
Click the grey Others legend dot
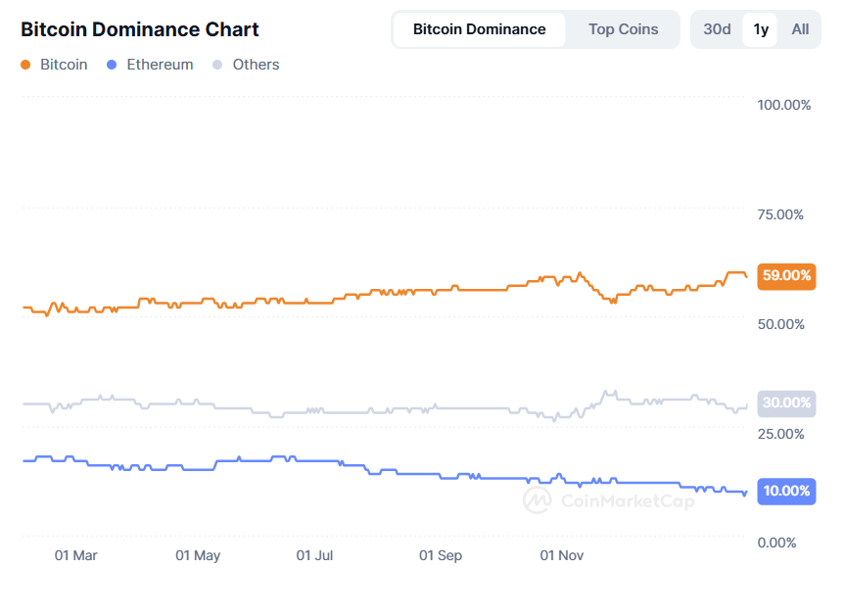click(217, 65)
